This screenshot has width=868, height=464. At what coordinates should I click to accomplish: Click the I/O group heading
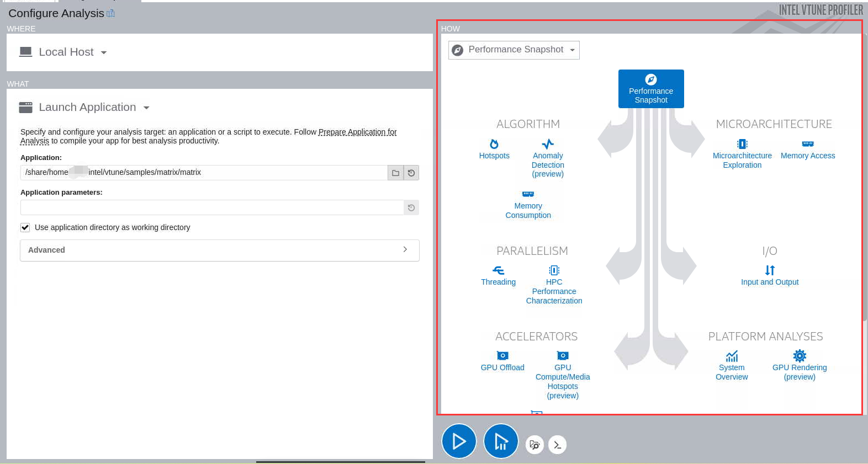pyautogui.click(x=770, y=251)
